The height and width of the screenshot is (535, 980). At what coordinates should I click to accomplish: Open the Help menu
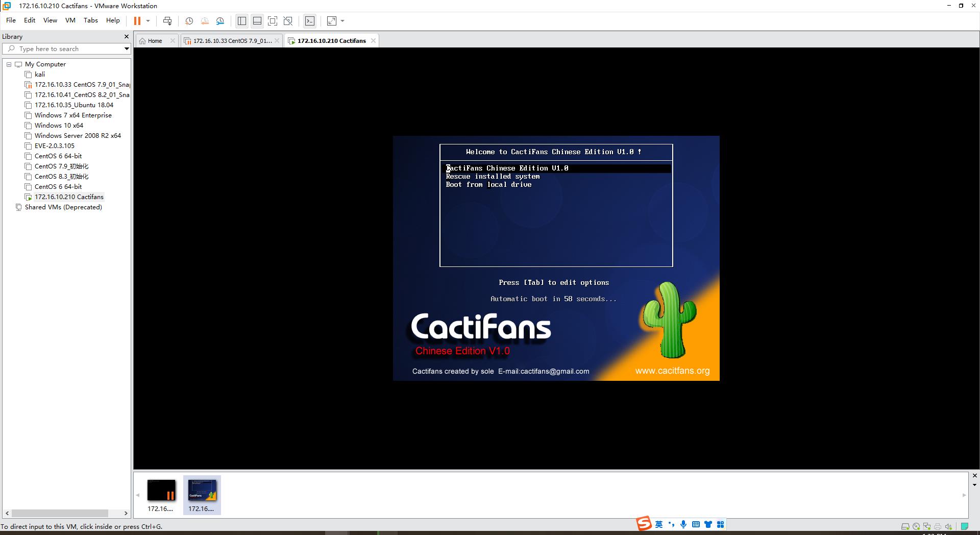[x=113, y=20]
